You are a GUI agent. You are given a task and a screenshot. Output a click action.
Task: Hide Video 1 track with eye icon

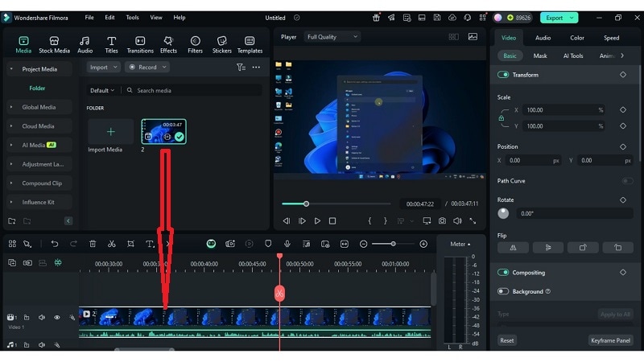coord(57,317)
